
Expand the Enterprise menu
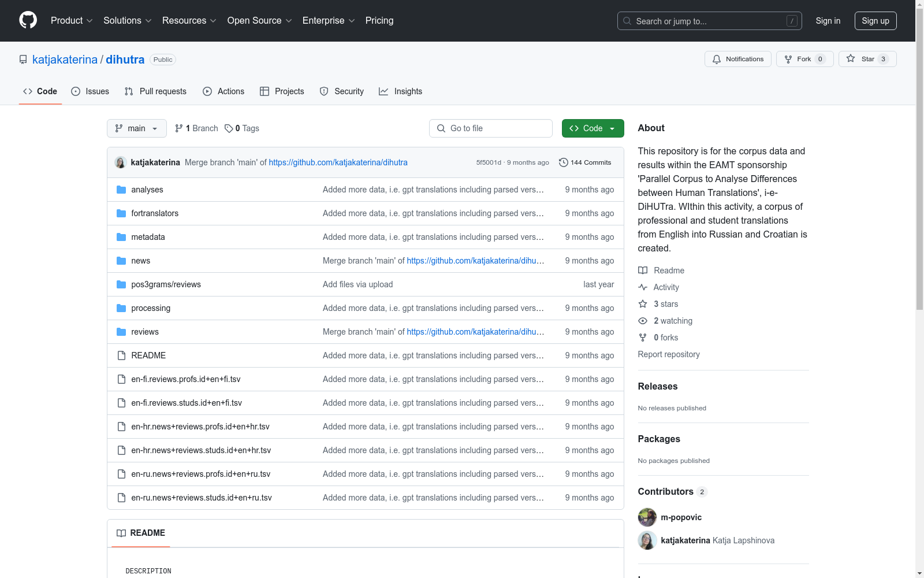tap(328, 21)
